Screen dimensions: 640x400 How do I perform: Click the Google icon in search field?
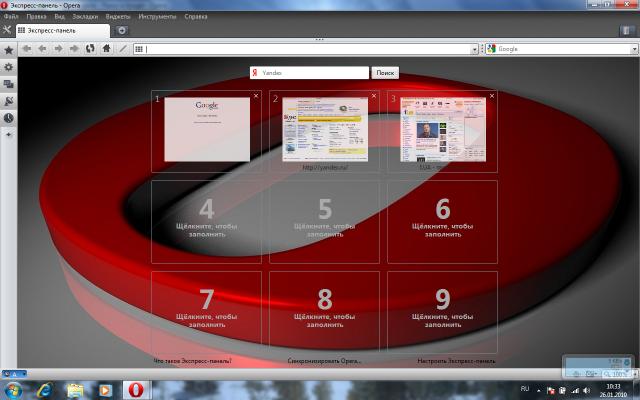click(491, 49)
